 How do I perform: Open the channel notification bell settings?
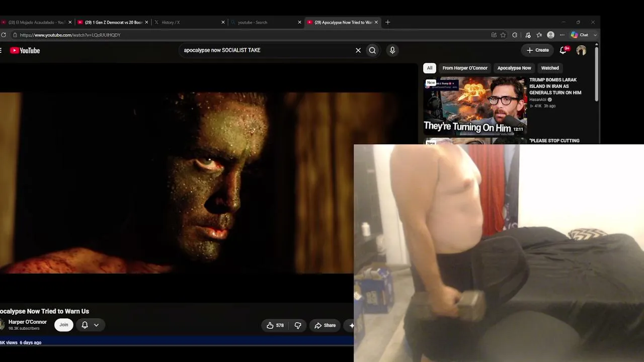(90, 325)
